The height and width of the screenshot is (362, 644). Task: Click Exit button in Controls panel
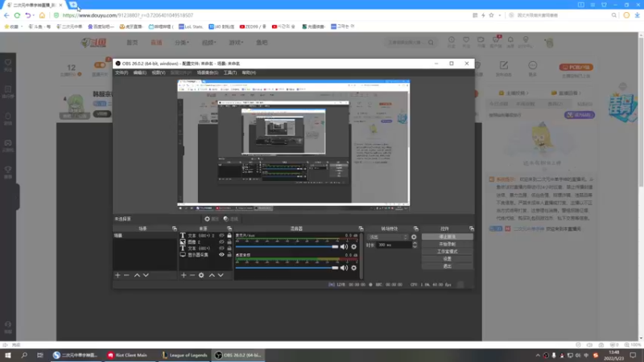click(x=448, y=266)
